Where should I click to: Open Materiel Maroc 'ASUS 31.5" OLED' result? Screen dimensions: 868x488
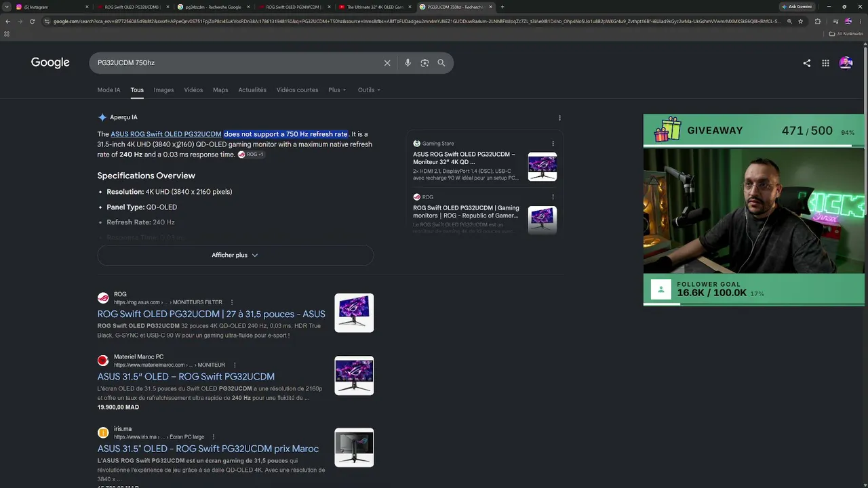pyautogui.click(x=186, y=377)
